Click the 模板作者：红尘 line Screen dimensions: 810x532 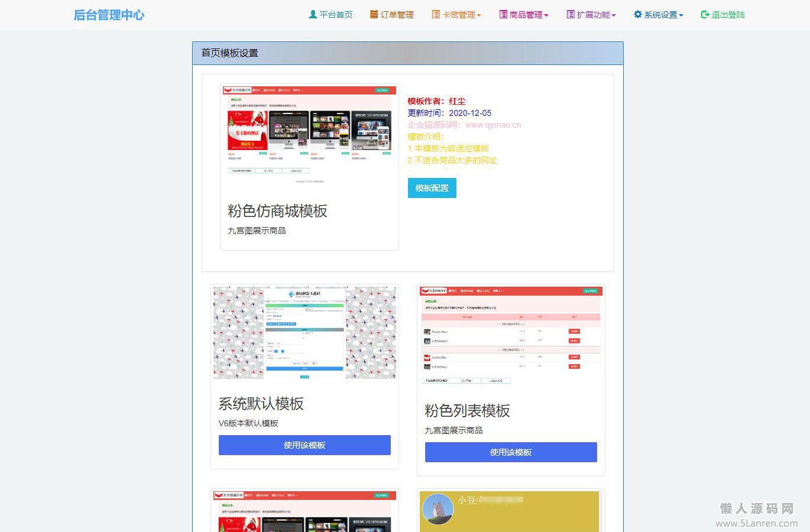point(436,101)
